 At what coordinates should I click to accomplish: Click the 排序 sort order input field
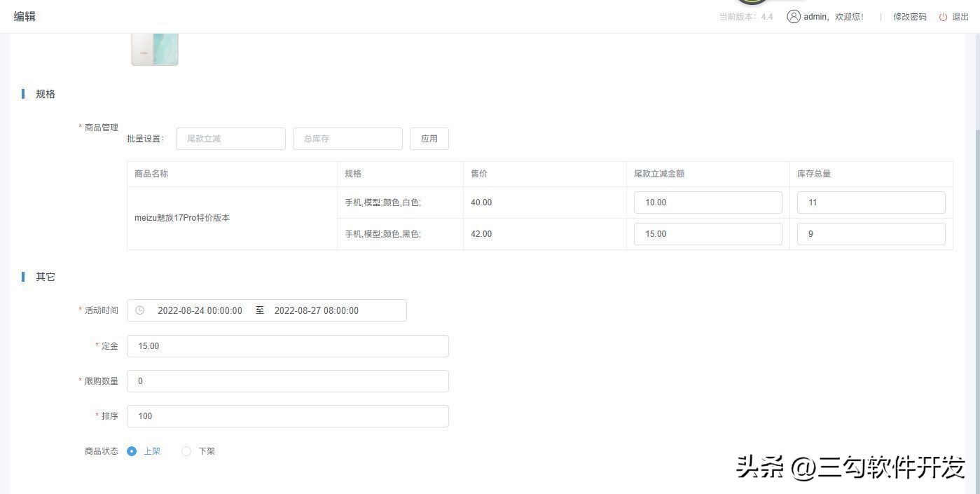point(287,416)
